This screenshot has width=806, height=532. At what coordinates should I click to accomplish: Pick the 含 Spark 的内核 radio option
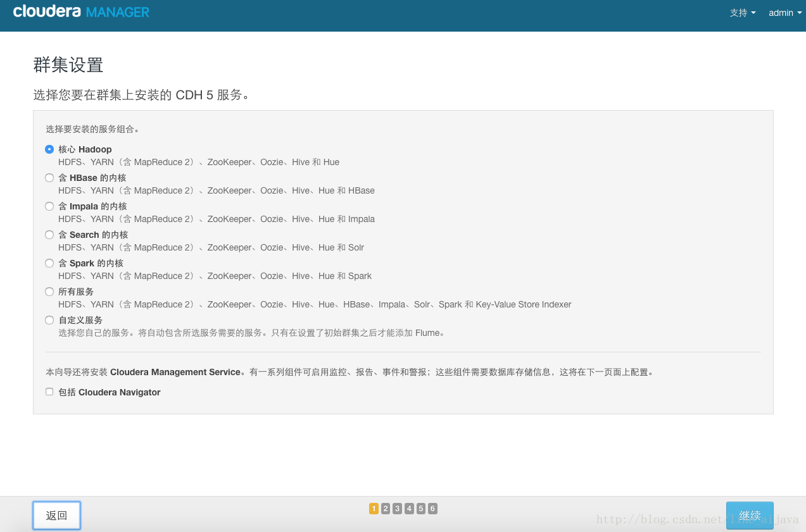coord(49,263)
